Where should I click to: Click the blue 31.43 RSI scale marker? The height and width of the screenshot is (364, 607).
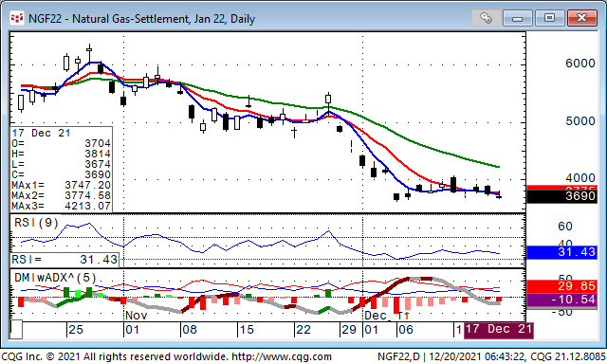(561, 252)
